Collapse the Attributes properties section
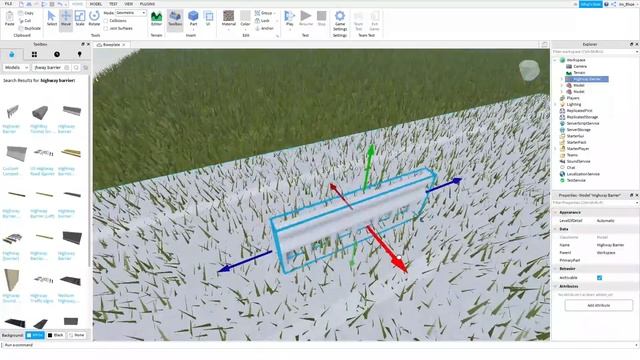The width and height of the screenshot is (640, 360). pyautogui.click(x=556, y=286)
